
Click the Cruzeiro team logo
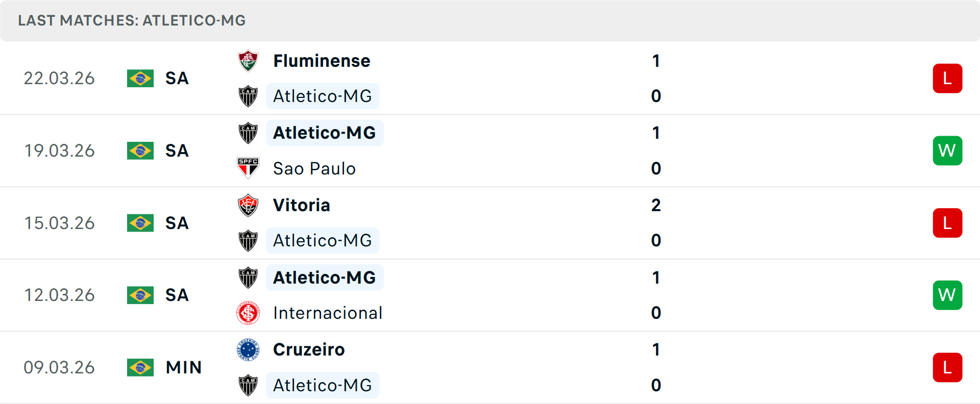coord(249,350)
